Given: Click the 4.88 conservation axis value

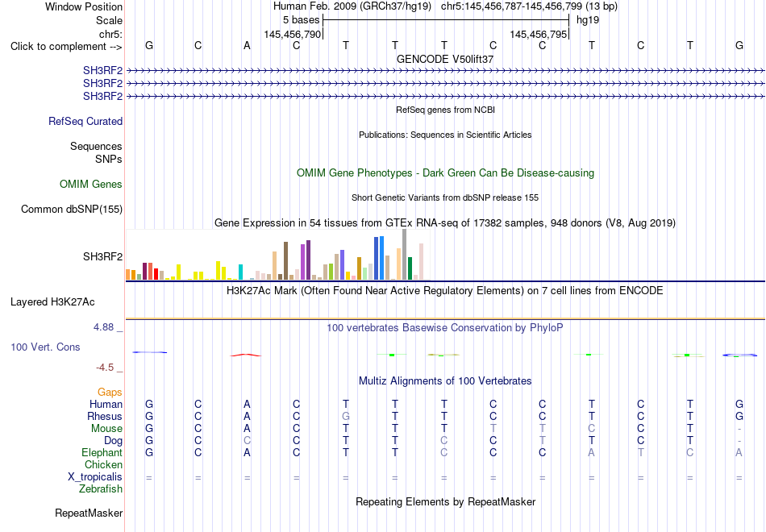Looking at the screenshot, I should pyautogui.click(x=103, y=327).
